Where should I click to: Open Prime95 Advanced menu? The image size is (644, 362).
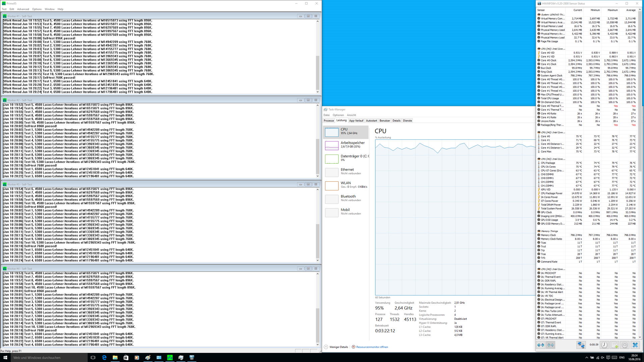tap(23, 9)
